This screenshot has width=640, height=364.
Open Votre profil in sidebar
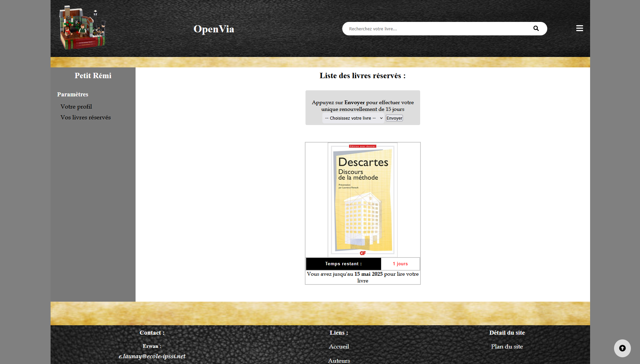[76, 107]
